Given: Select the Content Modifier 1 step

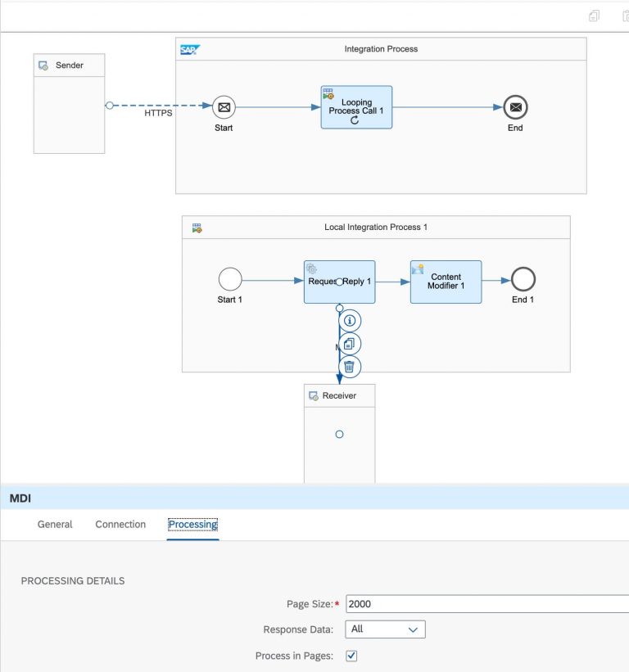Looking at the screenshot, I should [x=446, y=282].
